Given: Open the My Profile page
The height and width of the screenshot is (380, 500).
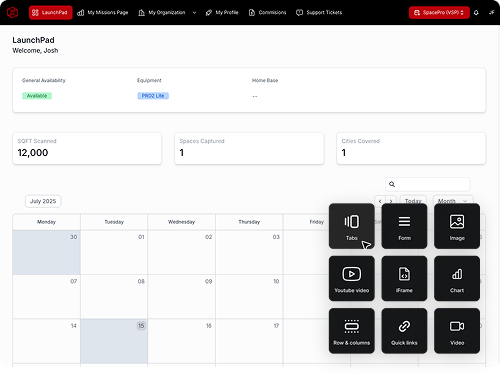Looking at the screenshot, I should point(222,13).
